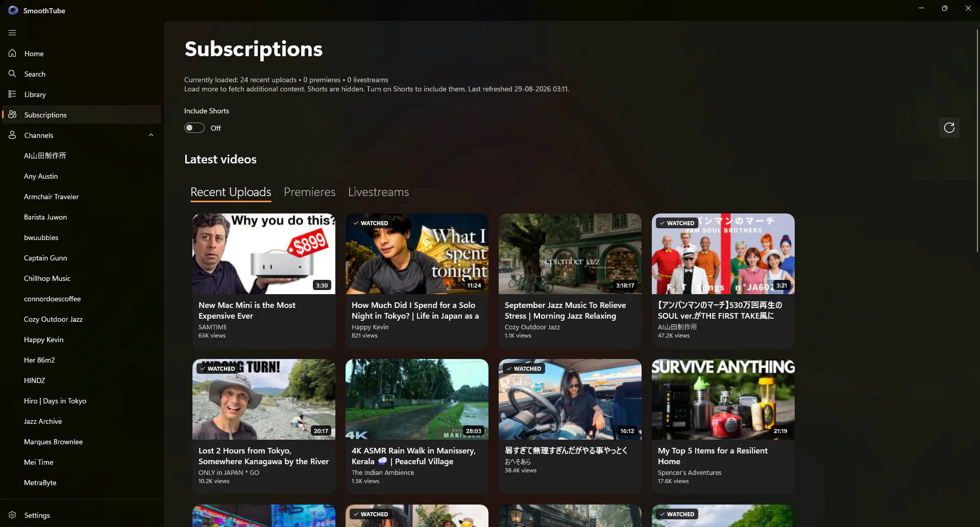This screenshot has width=980, height=527.
Task: Click ONLY in JAPAN * GO channel name
Action: click(229, 473)
